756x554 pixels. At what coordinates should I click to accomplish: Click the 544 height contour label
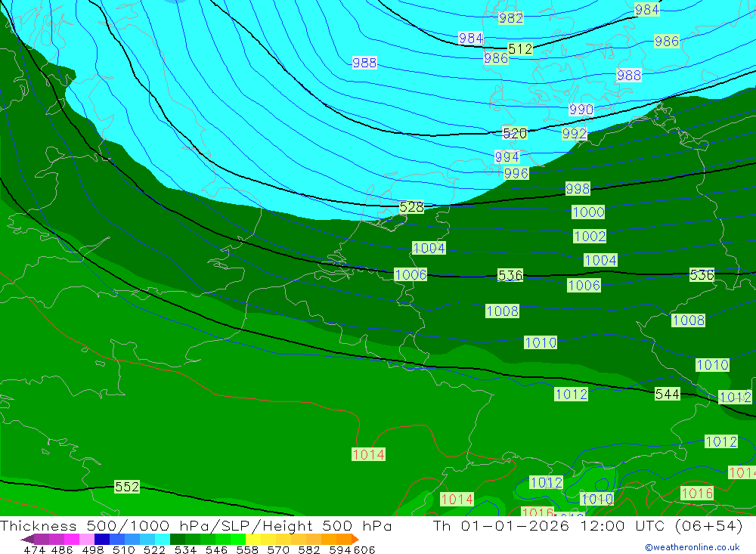pyautogui.click(x=668, y=394)
